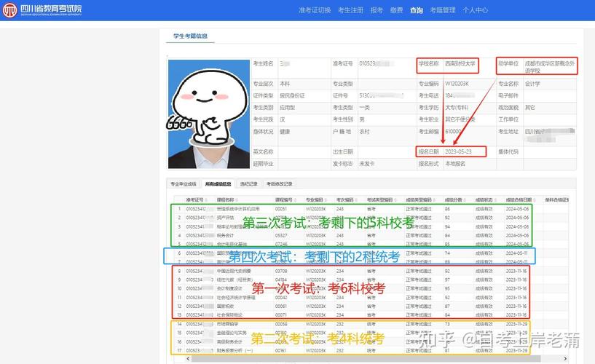
Task: Click the 西南财经大学 school name cell
Action: (x=460, y=64)
